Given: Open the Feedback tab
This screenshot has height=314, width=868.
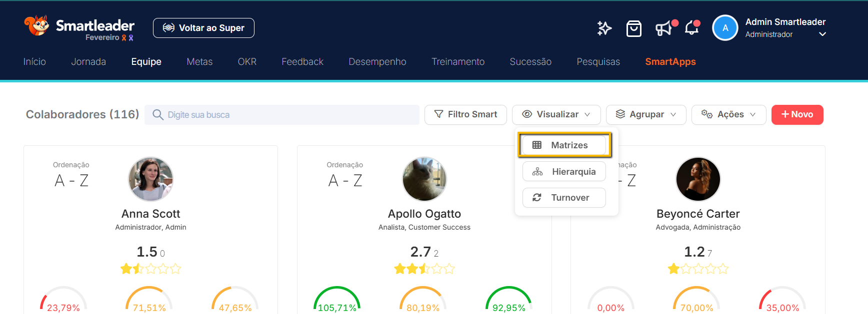Looking at the screenshot, I should [302, 61].
